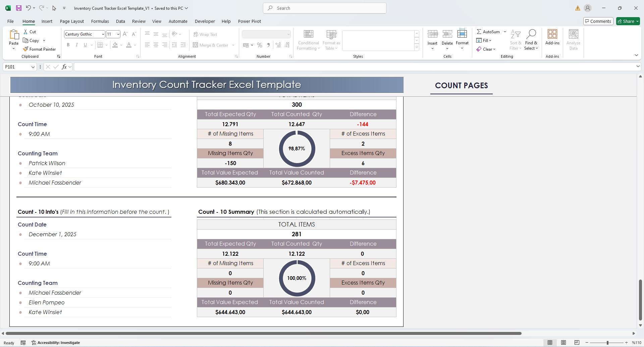Open the number format dropdown
This screenshot has width=644, height=347.
click(288, 34)
